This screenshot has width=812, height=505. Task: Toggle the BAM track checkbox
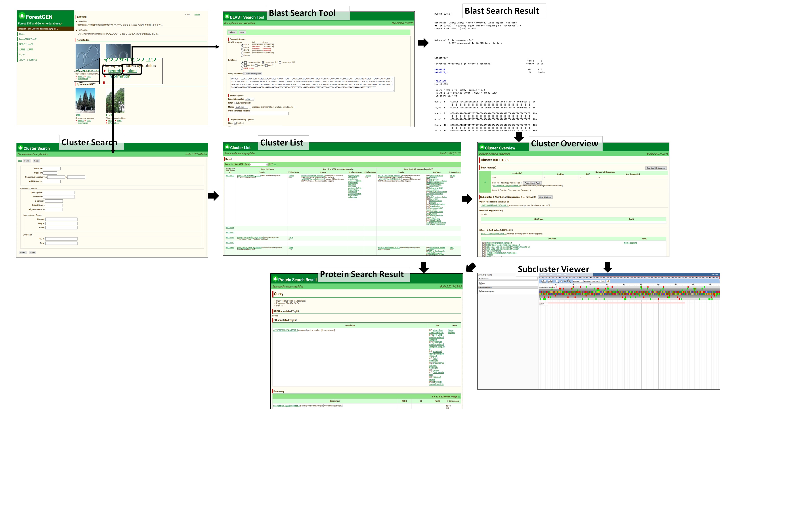(x=481, y=283)
